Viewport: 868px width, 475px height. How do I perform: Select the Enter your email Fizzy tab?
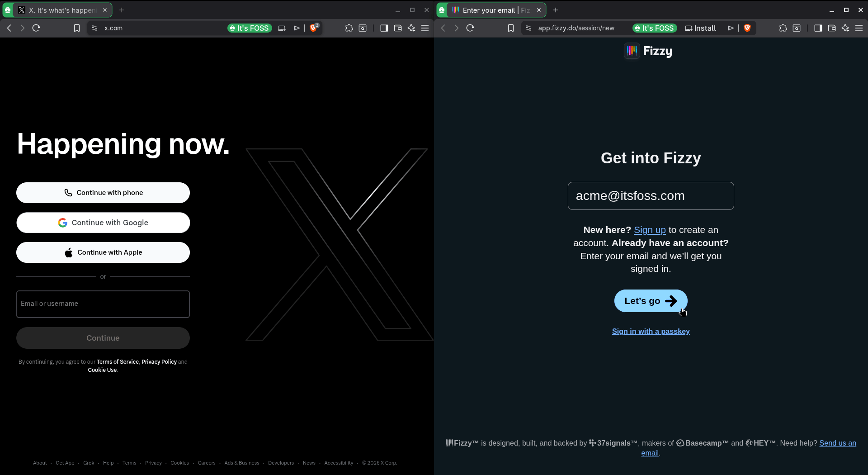[x=496, y=10]
